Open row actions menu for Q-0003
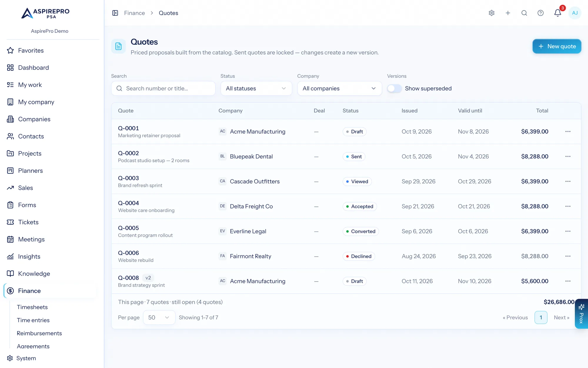The image size is (588, 368). point(568,181)
